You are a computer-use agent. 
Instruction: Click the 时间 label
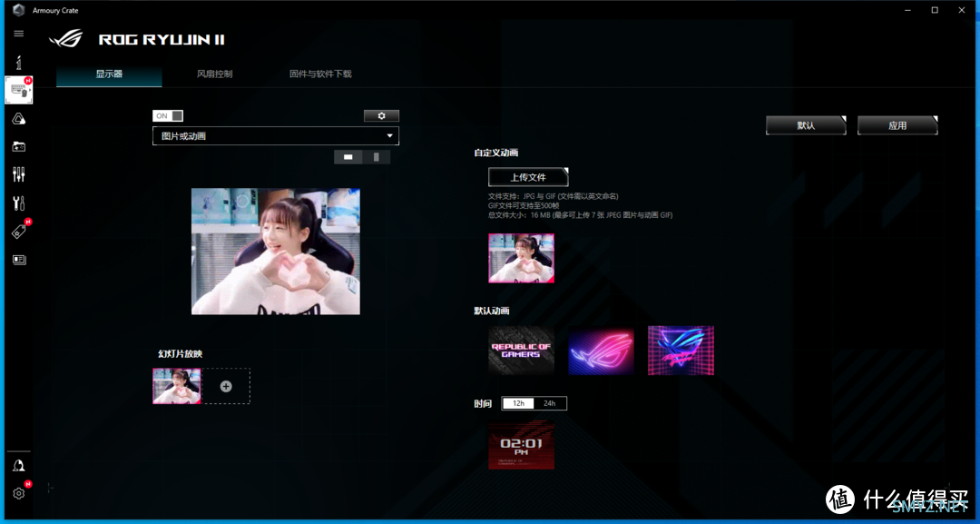click(483, 403)
